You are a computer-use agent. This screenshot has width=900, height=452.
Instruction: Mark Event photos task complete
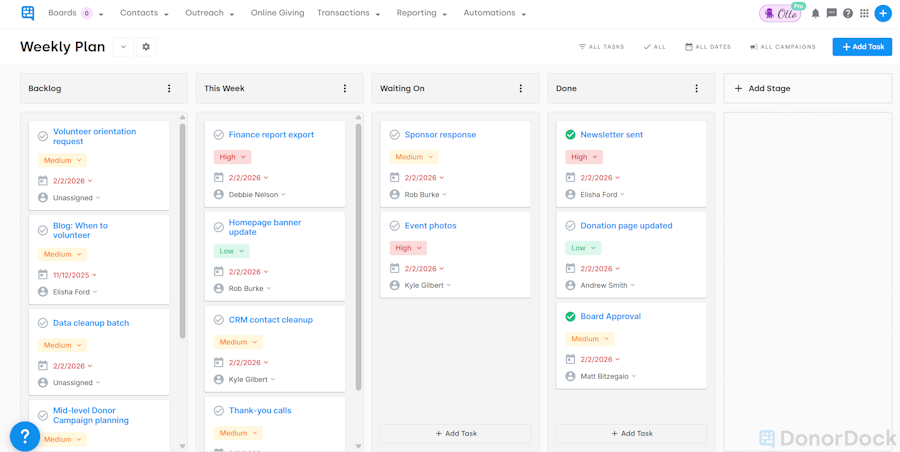click(394, 226)
